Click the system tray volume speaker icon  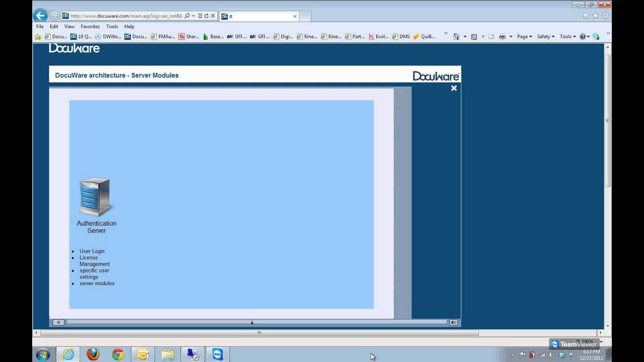552,355
